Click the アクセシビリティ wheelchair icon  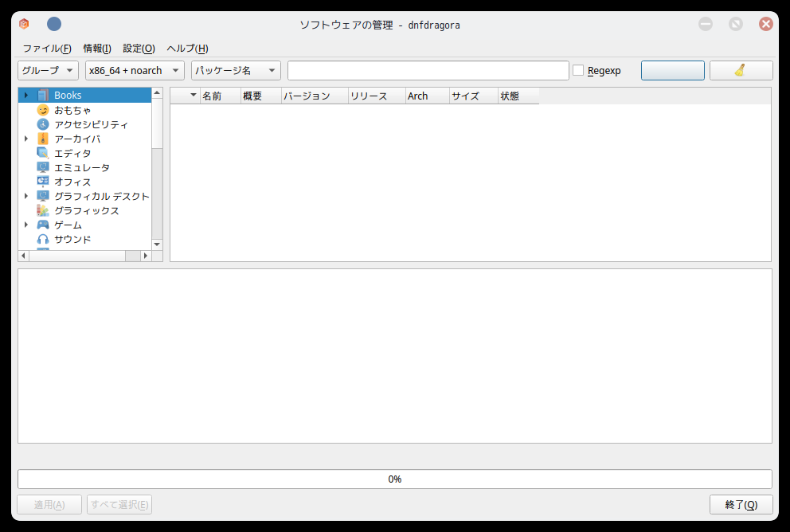(43, 124)
